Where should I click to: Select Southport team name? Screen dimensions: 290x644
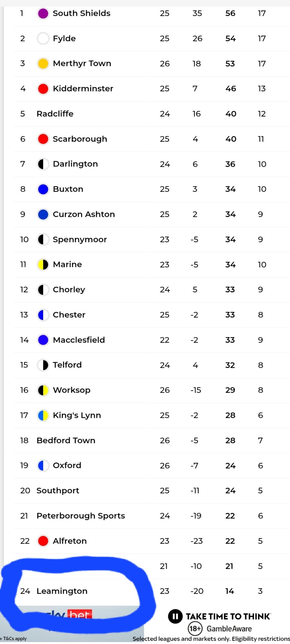coord(58,491)
